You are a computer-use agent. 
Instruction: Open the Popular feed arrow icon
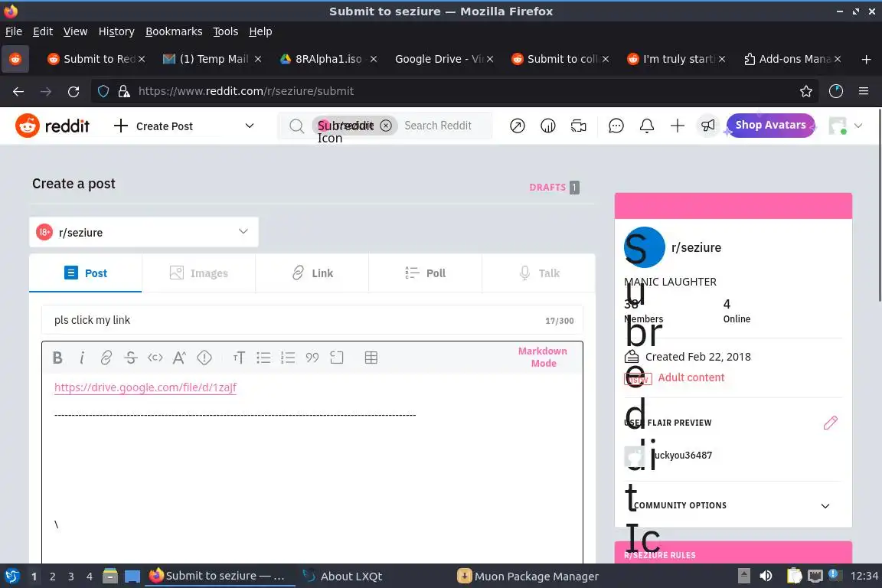518,126
